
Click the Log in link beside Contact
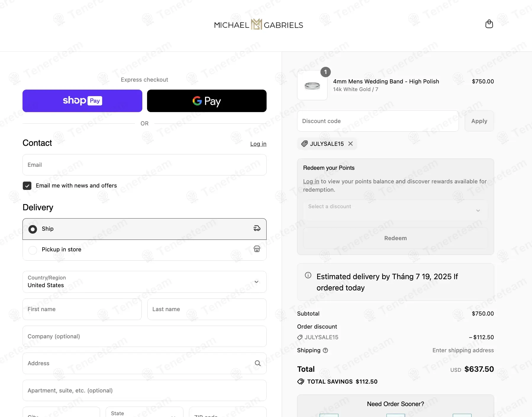click(258, 144)
